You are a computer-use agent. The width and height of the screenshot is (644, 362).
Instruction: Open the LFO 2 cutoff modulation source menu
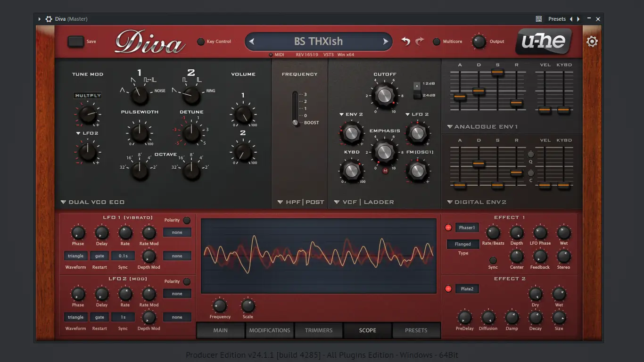[x=417, y=115]
